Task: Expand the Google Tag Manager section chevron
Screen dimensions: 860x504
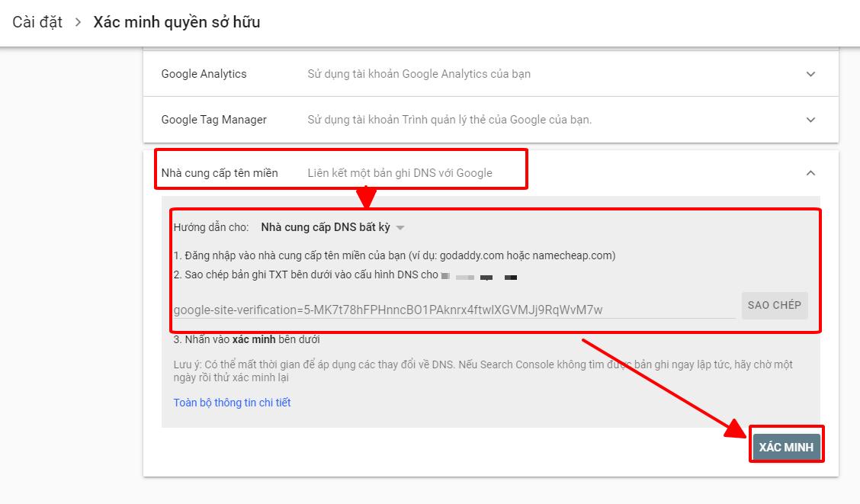Action: pyautogui.click(x=810, y=120)
